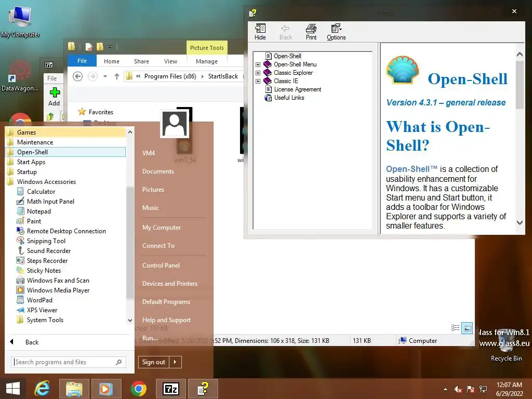Click the search magnifier icon

coord(119,362)
